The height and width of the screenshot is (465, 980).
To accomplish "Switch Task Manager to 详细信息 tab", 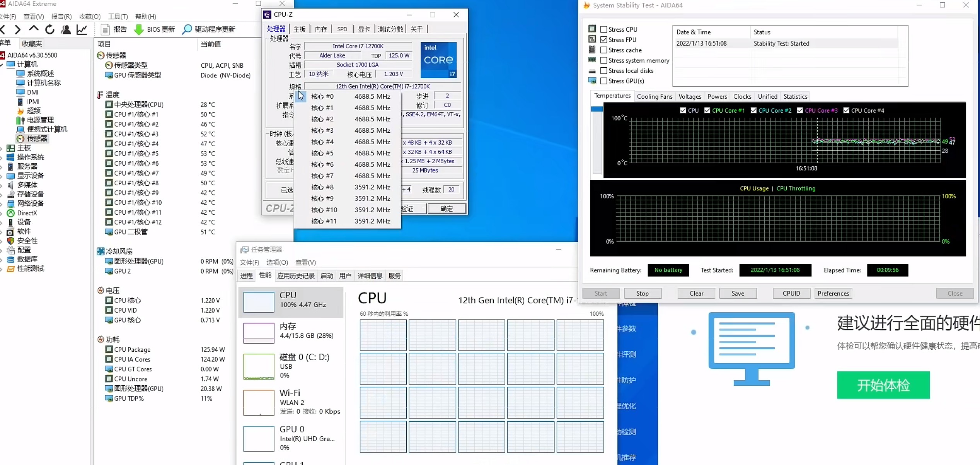I will click(x=370, y=276).
